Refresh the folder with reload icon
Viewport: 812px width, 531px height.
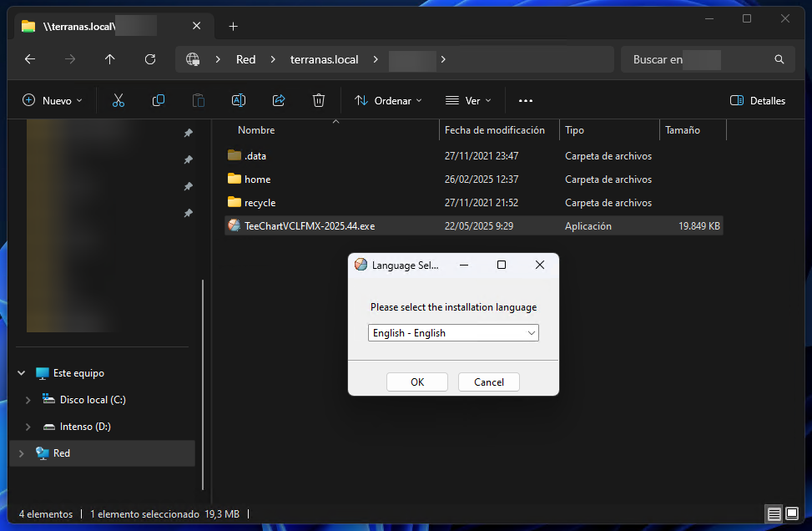[150, 59]
